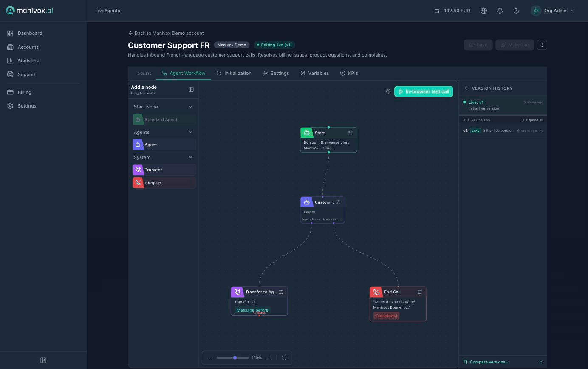Click the Editing live (v1) badge
The height and width of the screenshot is (369, 588).
[274, 45]
